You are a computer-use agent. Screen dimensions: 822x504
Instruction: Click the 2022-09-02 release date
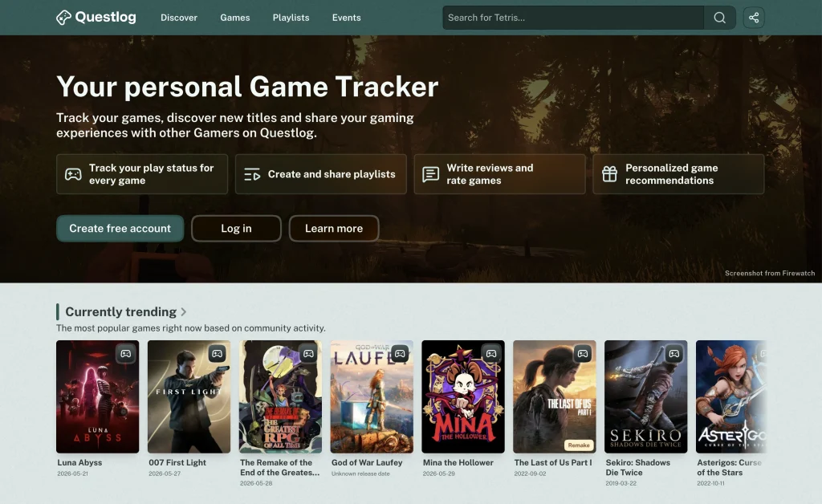530,474
